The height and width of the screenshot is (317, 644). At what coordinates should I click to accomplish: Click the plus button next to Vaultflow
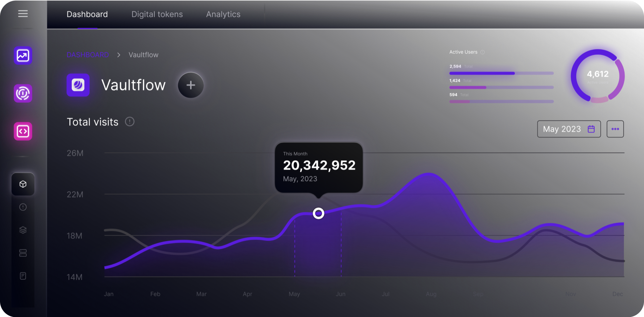click(x=191, y=85)
